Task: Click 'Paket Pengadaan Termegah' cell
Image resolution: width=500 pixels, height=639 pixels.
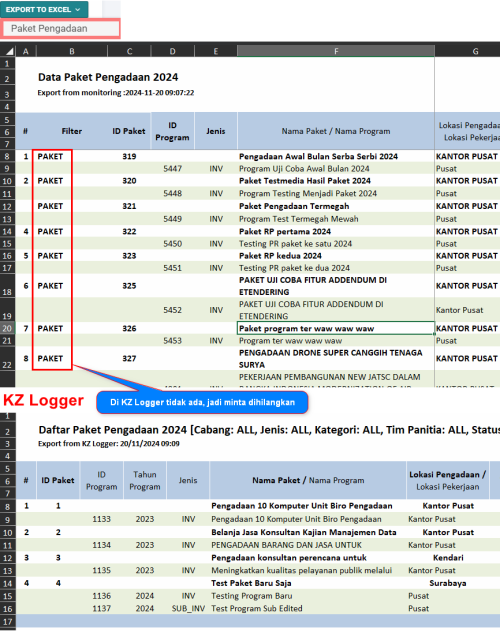Action: coord(294,206)
